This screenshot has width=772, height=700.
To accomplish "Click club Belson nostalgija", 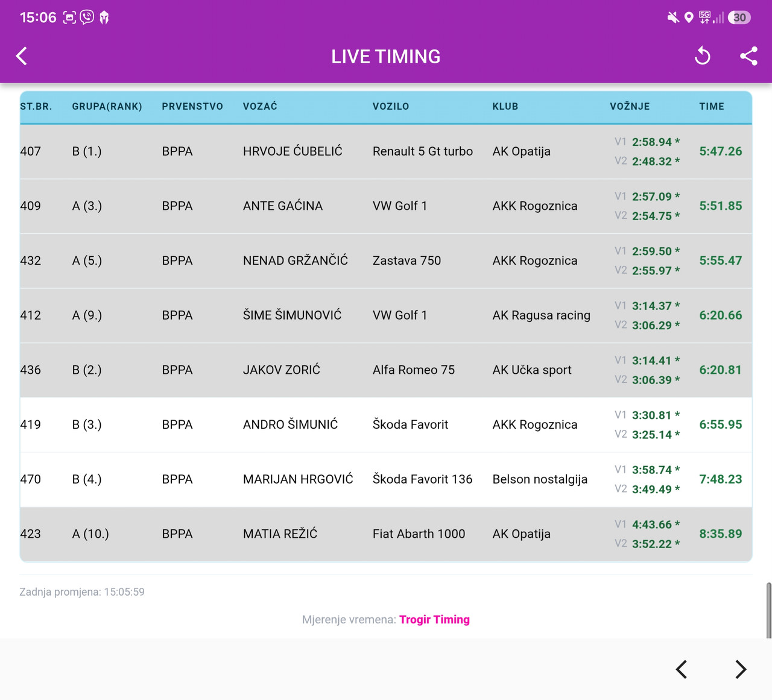I will (x=540, y=479).
